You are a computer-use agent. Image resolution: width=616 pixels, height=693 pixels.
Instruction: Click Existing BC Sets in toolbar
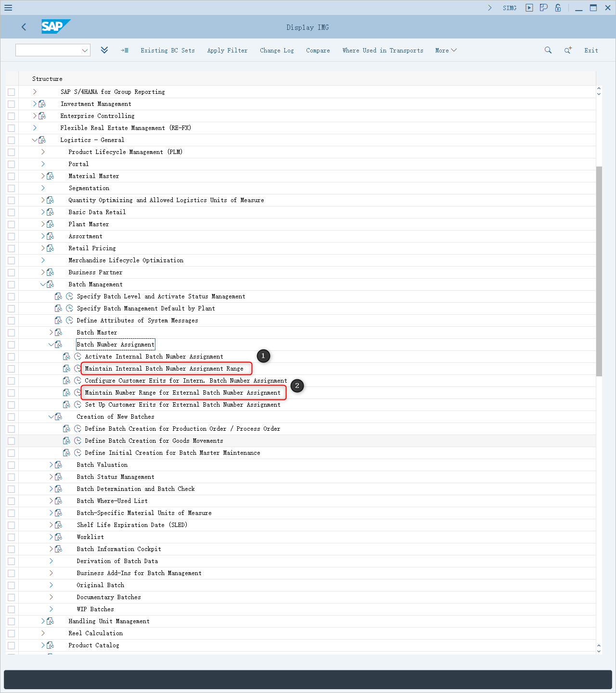(168, 51)
